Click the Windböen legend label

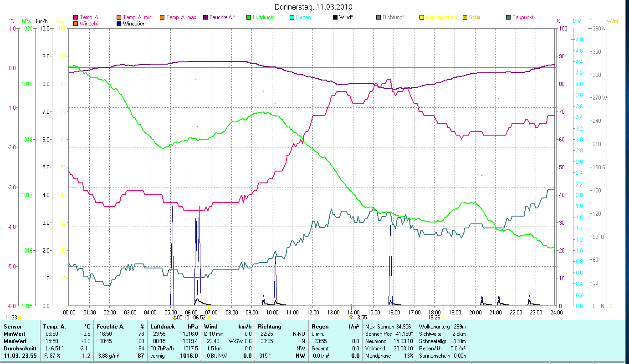coord(134,24)
